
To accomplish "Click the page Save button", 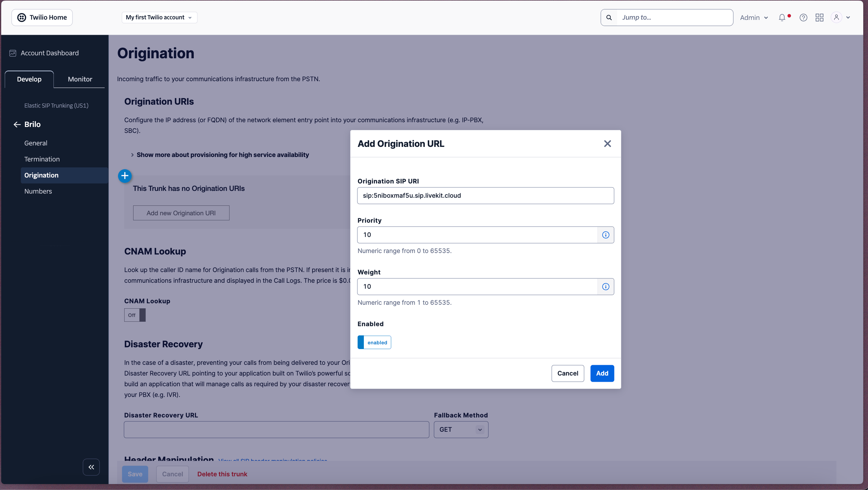I will point(135,474).
